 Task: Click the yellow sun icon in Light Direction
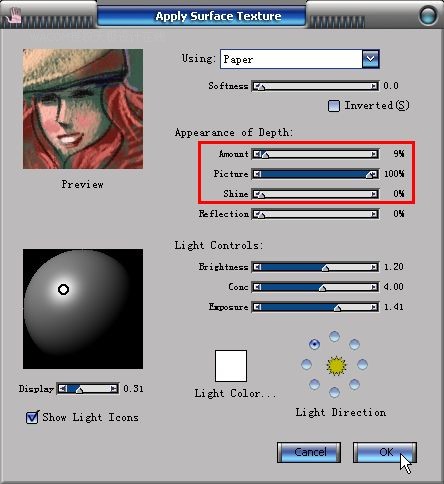[x=336, y=366]
